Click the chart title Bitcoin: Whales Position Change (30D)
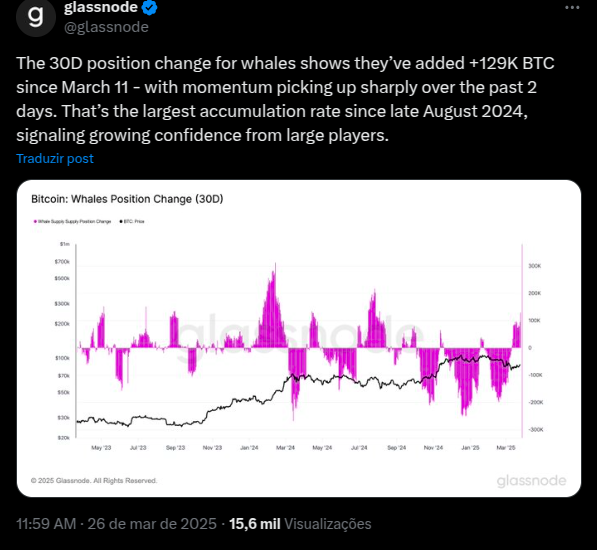 pyautogui.click(x=127, y=199)
